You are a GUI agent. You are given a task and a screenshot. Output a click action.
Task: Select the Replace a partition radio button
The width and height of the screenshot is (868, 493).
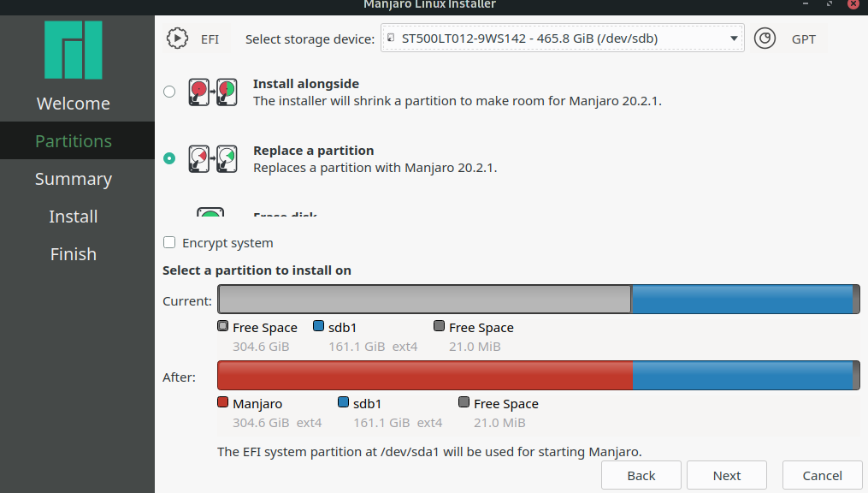click(168, 158)
